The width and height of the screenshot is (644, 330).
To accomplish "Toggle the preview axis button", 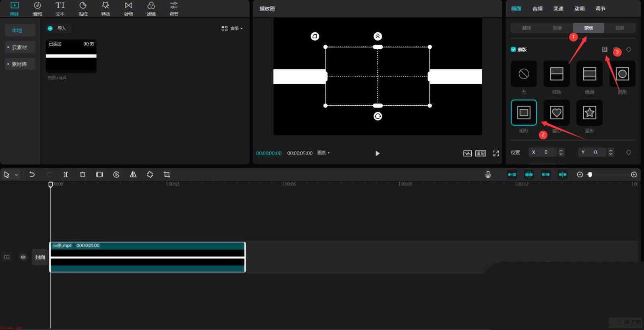I will tap(563, 174).
